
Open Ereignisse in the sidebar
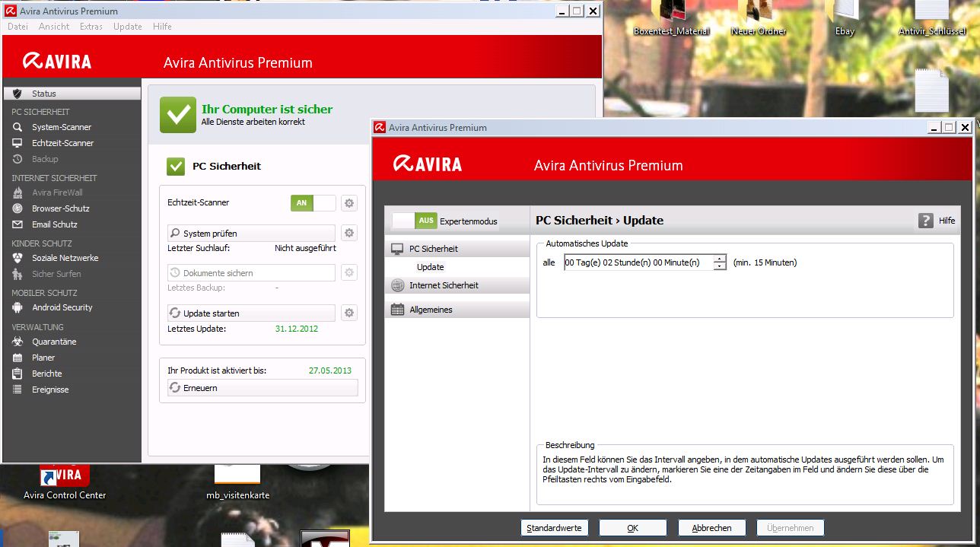point(50,390)
